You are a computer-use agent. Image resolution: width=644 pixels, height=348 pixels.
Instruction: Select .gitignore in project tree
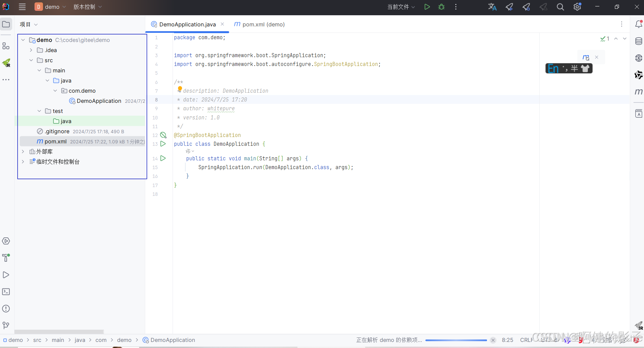(x=57, y=131)
